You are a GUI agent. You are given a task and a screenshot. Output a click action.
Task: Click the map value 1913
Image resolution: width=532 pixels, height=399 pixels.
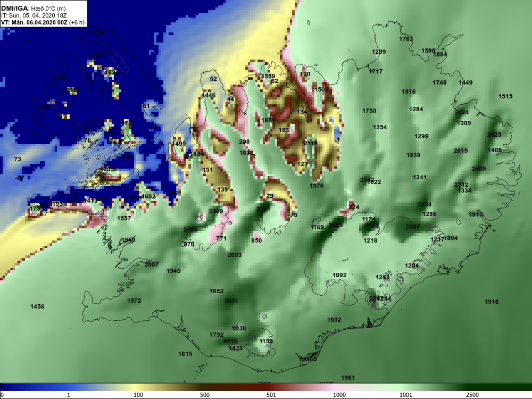476,214
